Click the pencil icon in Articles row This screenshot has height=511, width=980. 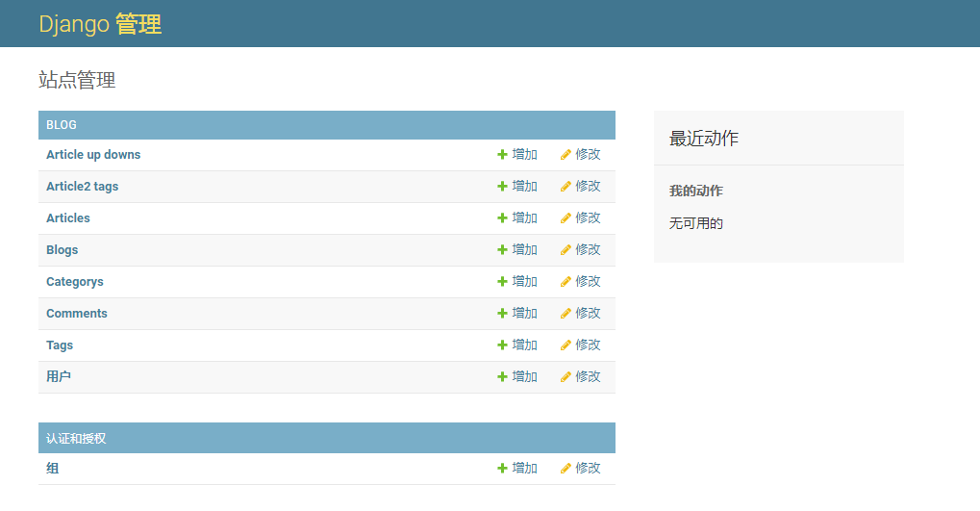[x=565, y=217]
